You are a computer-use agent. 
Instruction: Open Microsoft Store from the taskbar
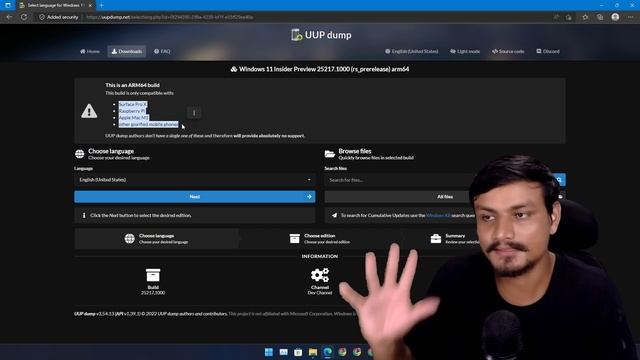point(298,352)
